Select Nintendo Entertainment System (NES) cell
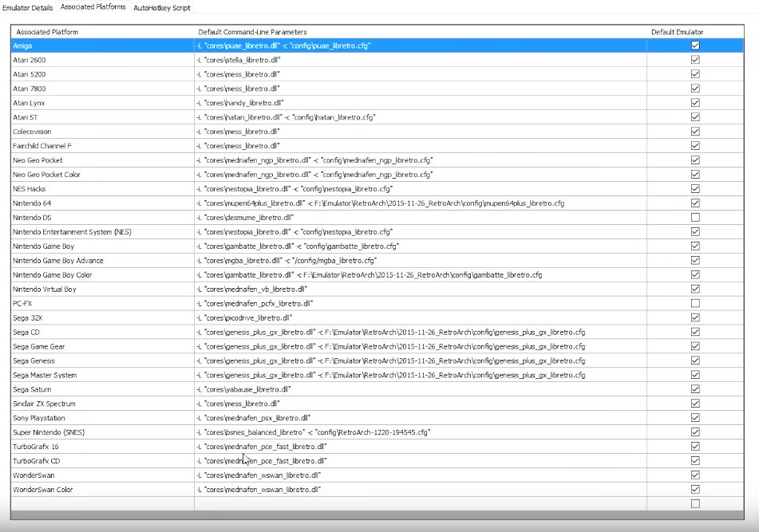 point(102,231)
